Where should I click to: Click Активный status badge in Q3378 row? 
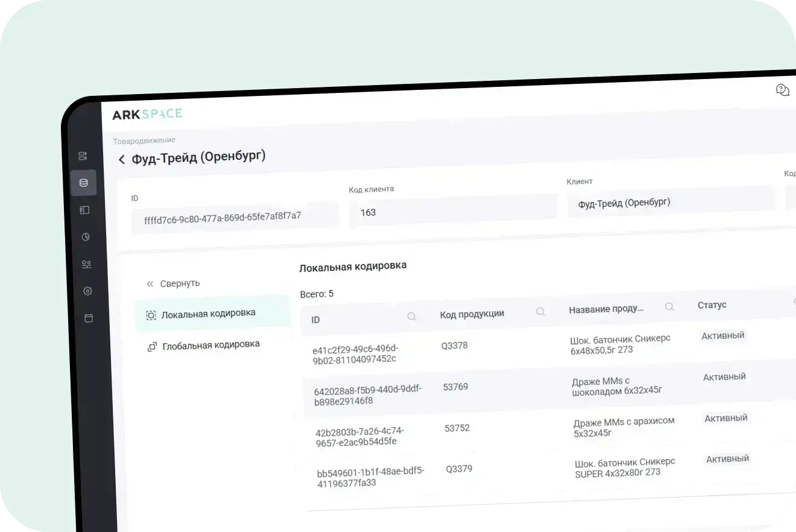coord(723,335)
